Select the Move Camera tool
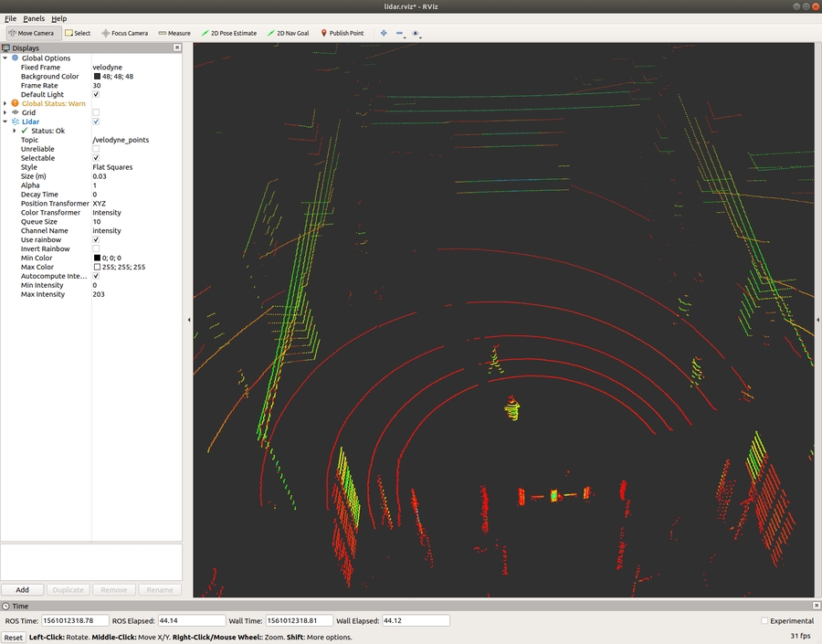 point(31,33)
